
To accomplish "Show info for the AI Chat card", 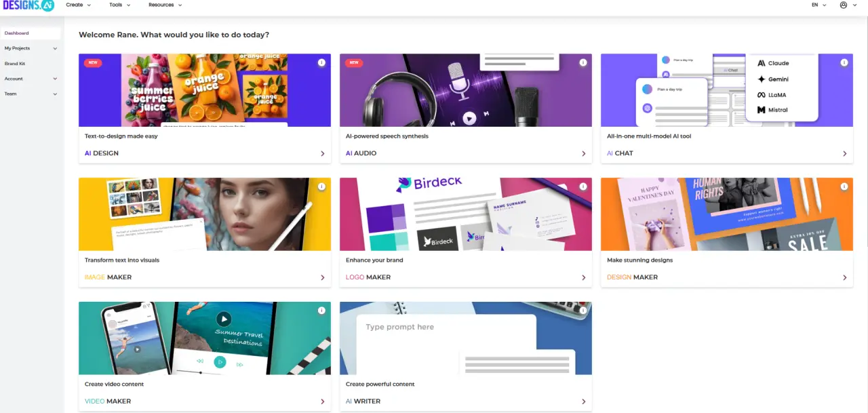I will point(844,62).
